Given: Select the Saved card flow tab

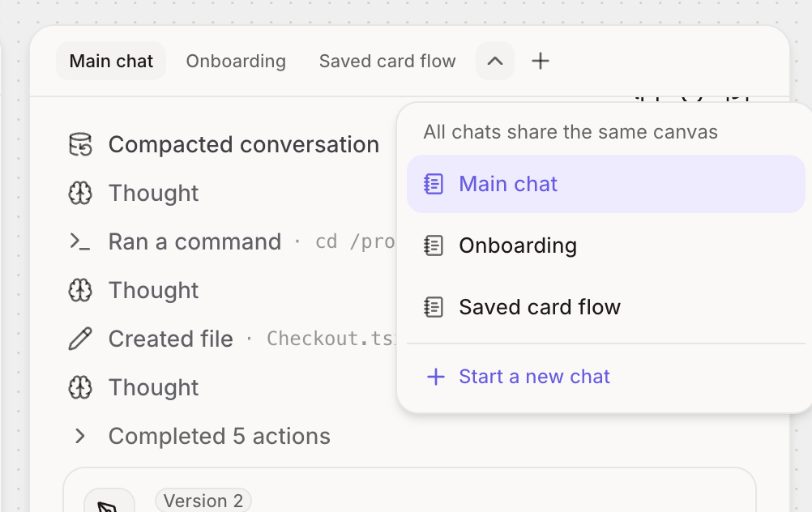Looking at the screenshot, I should point(387,61).
